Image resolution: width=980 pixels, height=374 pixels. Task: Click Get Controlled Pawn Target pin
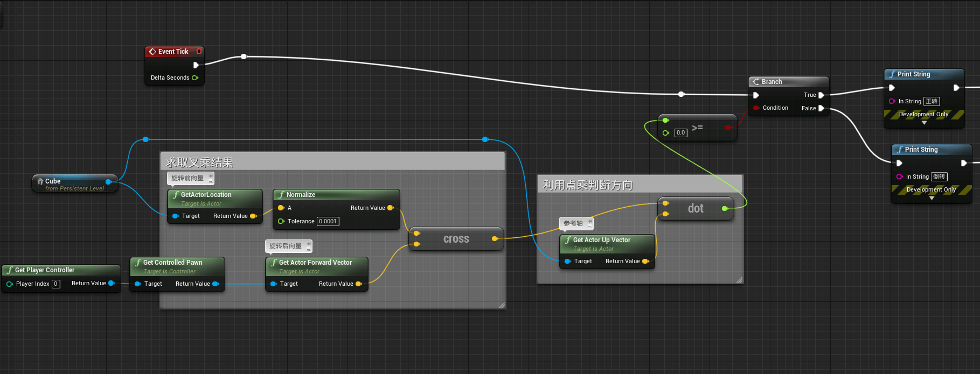pyautogui.click(x=137, y=284)
